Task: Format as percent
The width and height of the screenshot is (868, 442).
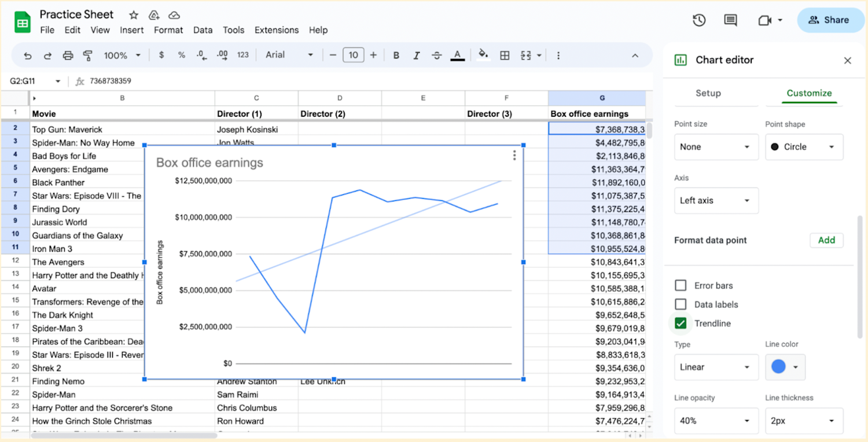Action: point(182,55)
